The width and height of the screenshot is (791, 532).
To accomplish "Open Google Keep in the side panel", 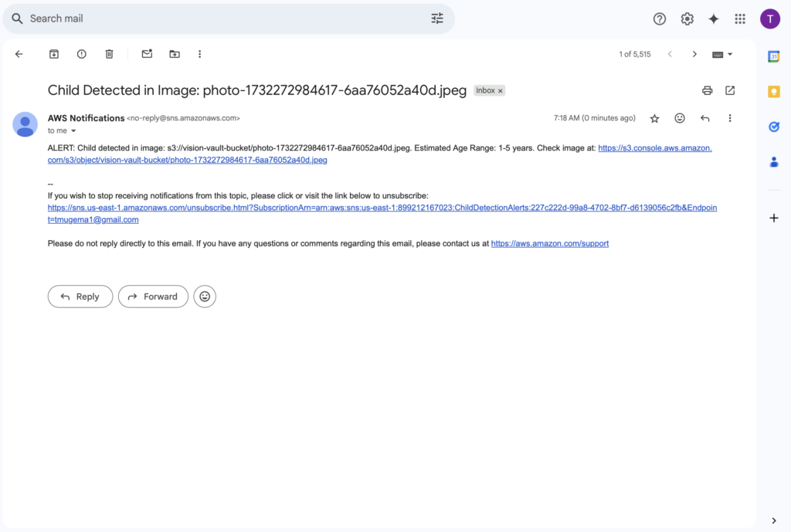I will point(773,91).
